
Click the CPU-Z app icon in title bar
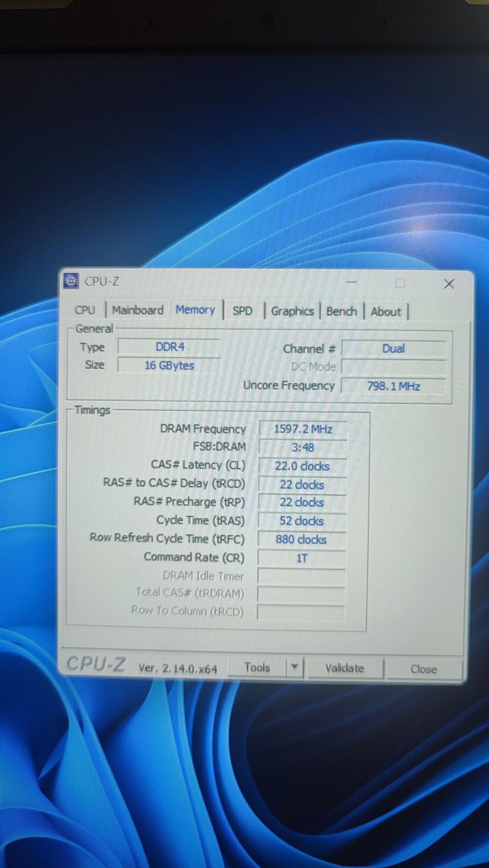point(71,281)
